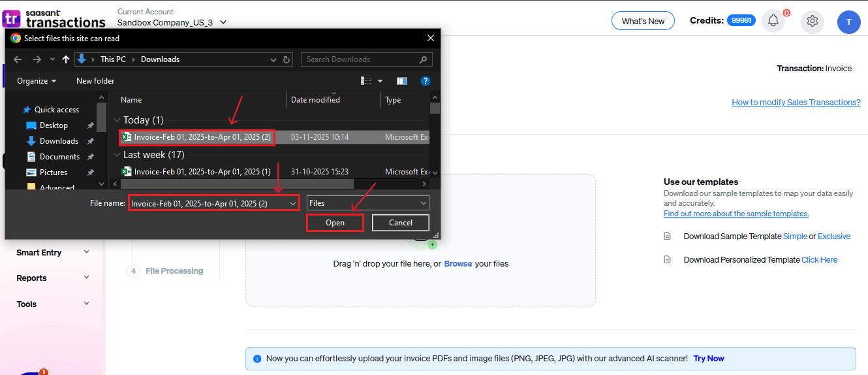Click the notifications bell icon
The image size is (868, 375).
(773, 21)
